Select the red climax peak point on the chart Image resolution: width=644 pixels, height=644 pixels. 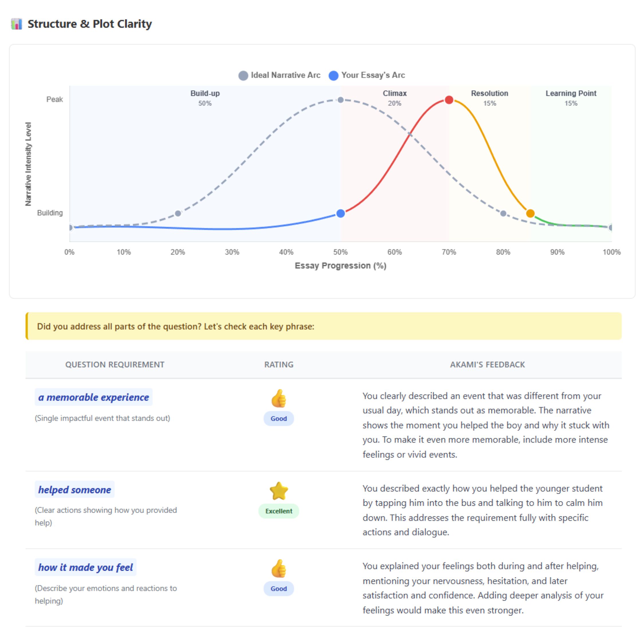tap(449, 100)
